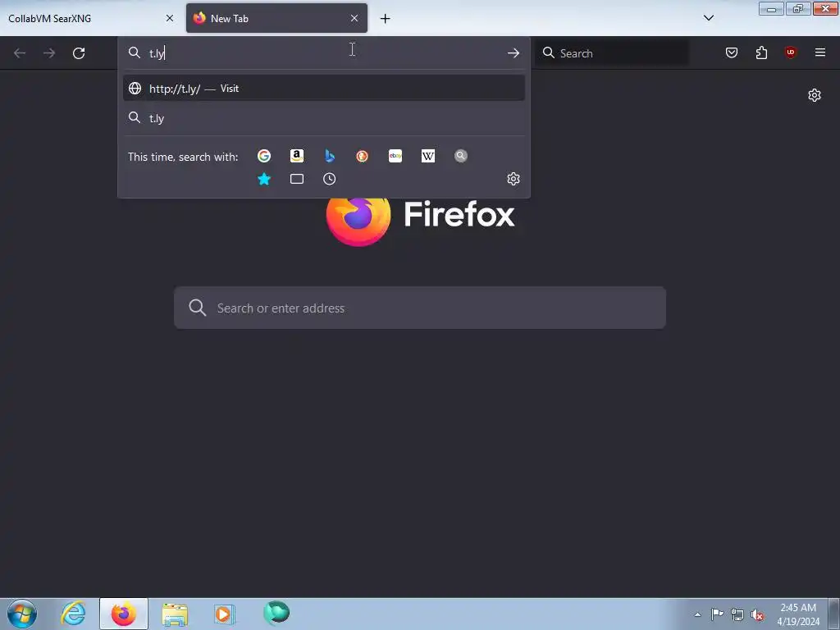Click the Firefox taskbar button

pyautogui.click(x=124, y=614)
